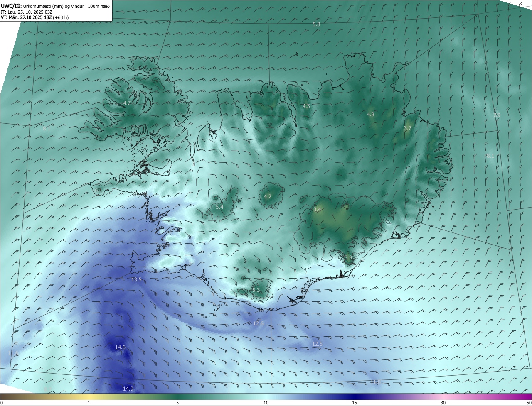Click the 6.1 value on Snæfellsnes peninsula
Screen dimensions: 532x406
point(98,190)
